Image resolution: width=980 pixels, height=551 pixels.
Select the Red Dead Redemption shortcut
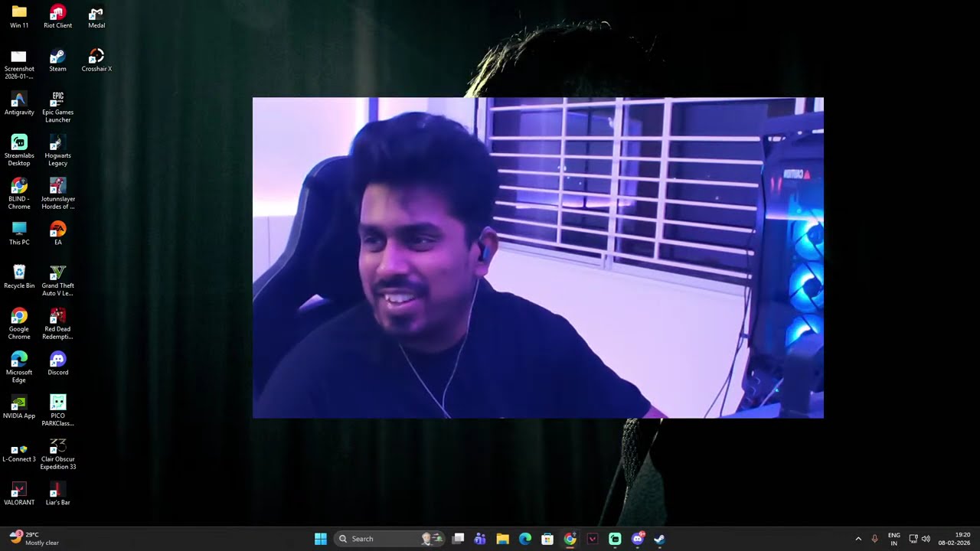(57, 324)
